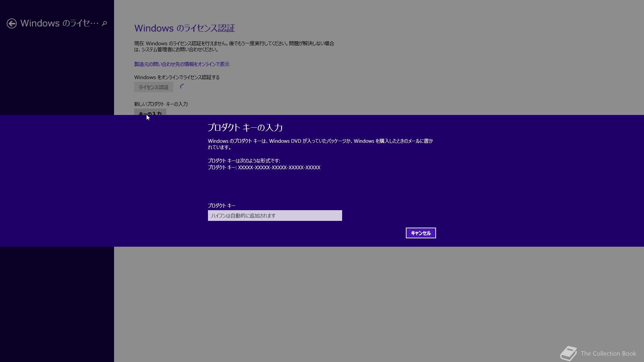Click the 新しいプロダクト キーの入力 label

(161, 104)
